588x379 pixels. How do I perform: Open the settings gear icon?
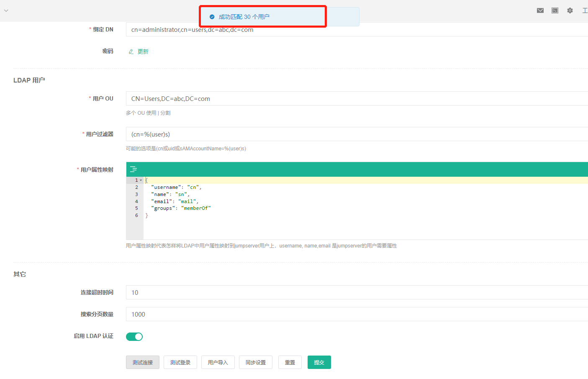pyautogui.click(x=570, y=10)
